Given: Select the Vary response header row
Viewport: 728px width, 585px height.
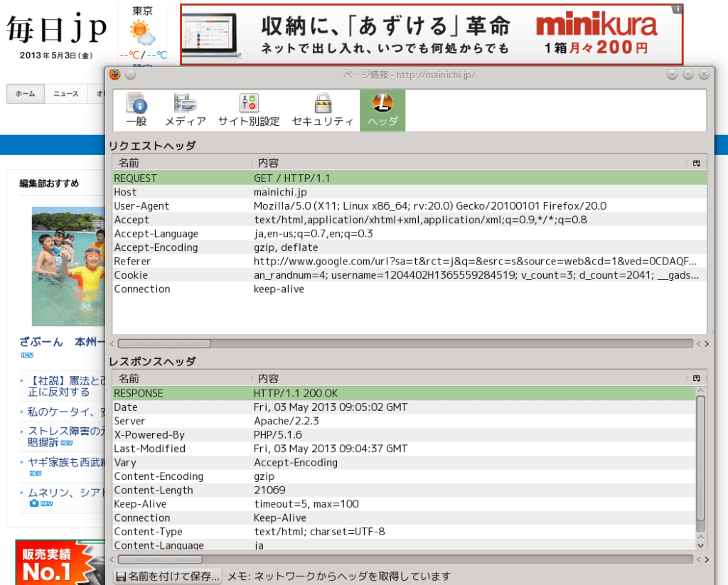Looking at the screenshot, I should (x=405, y=463).
